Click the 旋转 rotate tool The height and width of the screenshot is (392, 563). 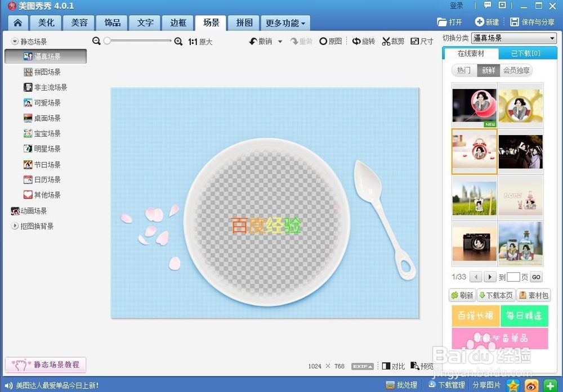click(363, 41)
